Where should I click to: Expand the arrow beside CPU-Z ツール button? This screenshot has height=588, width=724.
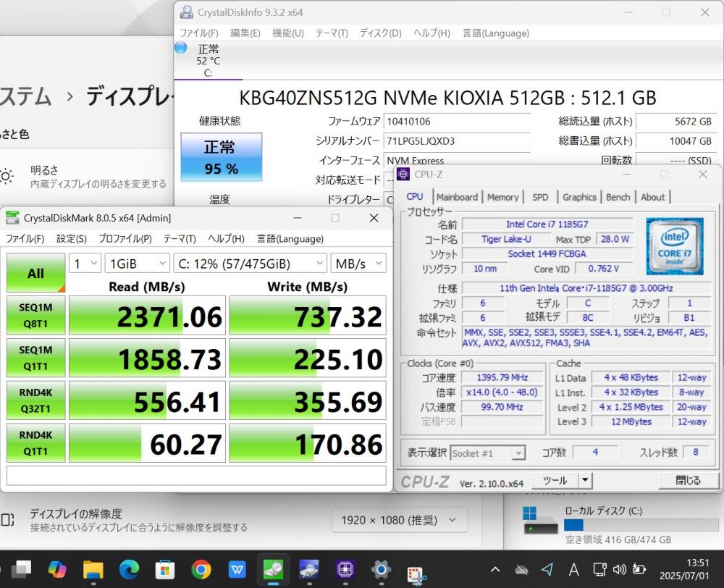tap(585, 480)
